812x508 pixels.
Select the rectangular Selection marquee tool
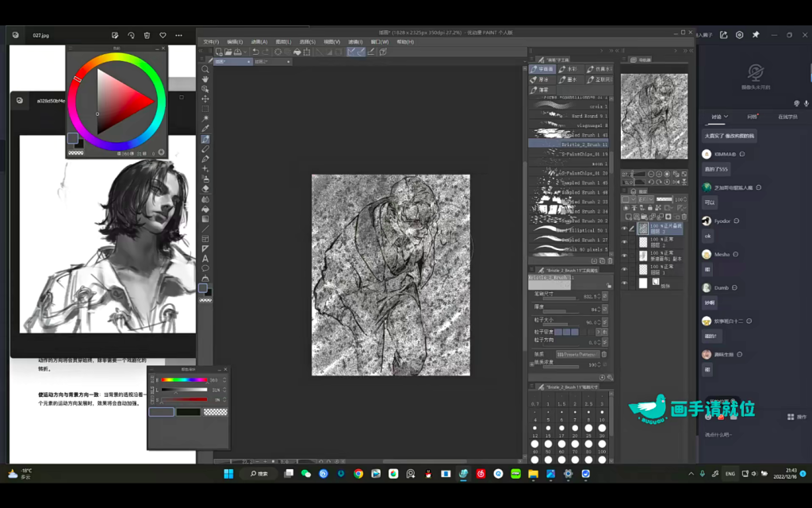pyautogui.click(x=205, y=109)
